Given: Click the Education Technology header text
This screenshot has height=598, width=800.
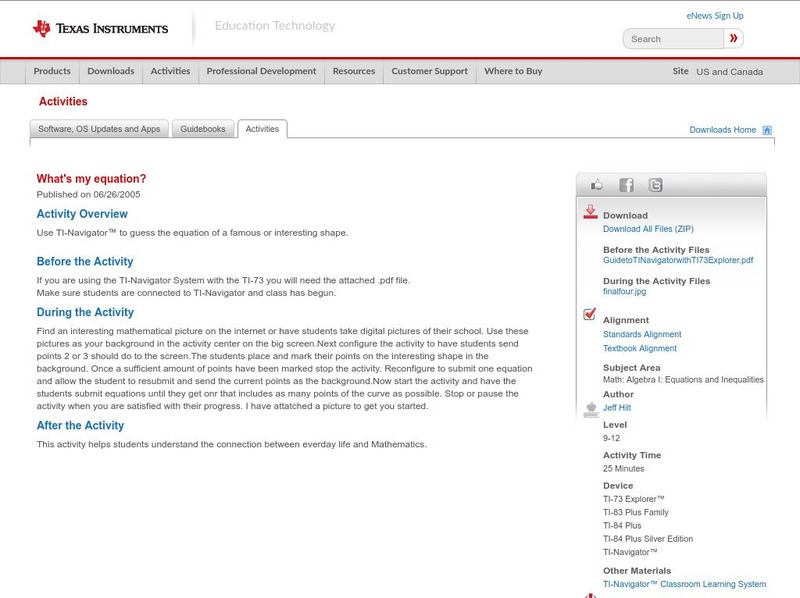Looking at the screenshot, I should (275, 26).
